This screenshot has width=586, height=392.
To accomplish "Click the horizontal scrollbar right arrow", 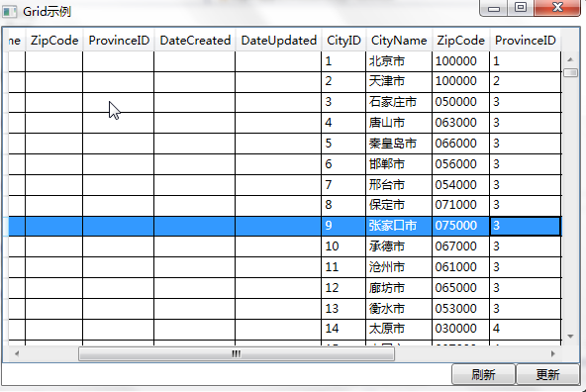I will pyautogui.click(x=553, y=353).
